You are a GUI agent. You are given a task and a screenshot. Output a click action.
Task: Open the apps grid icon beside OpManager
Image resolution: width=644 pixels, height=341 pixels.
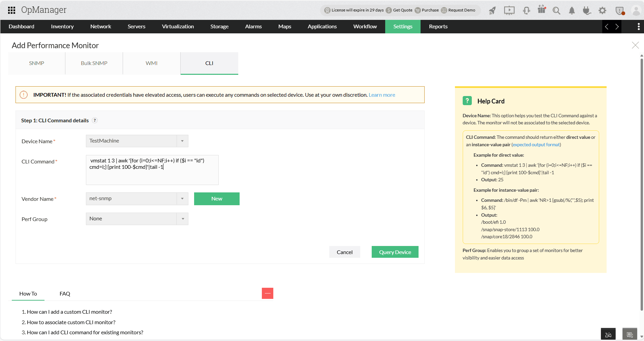[11, 10]
